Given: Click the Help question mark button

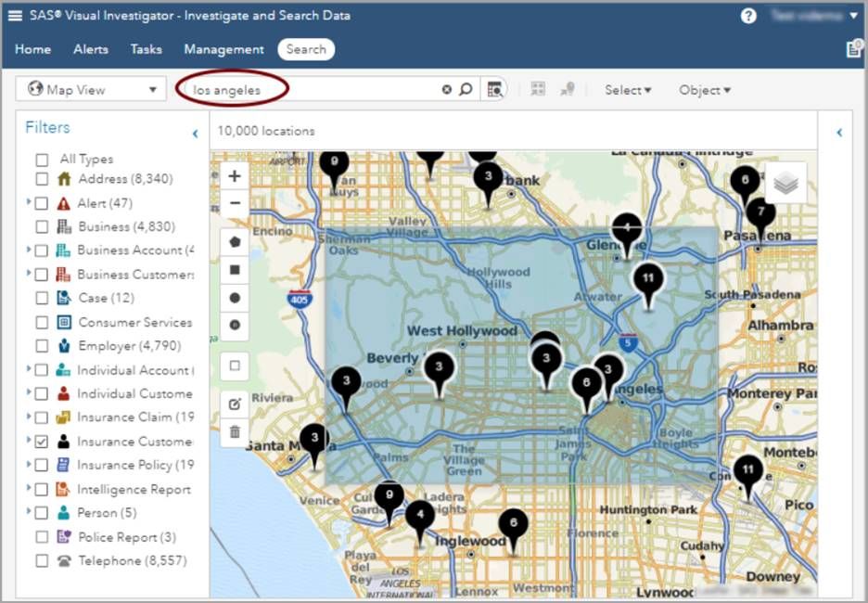Looking at the screenshot, I should (x=747, y=16).
